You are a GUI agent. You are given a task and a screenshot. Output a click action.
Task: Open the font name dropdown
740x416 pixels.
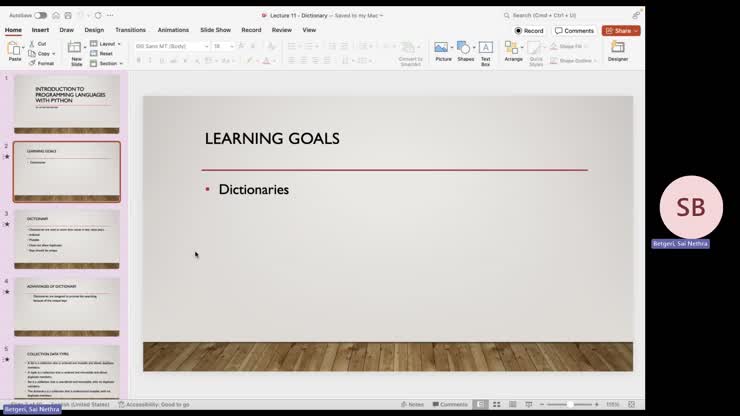[x=172, y=46]
